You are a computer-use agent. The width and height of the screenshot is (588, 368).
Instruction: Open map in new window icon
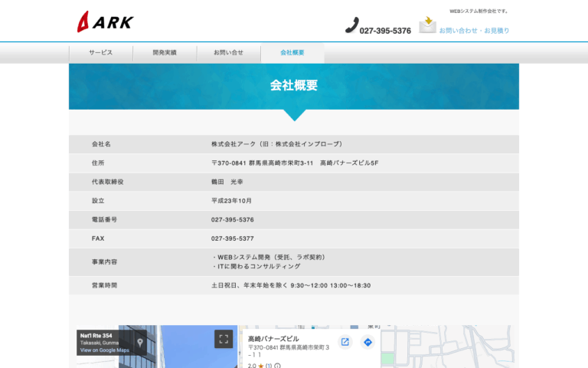click(x=345, y=342)
